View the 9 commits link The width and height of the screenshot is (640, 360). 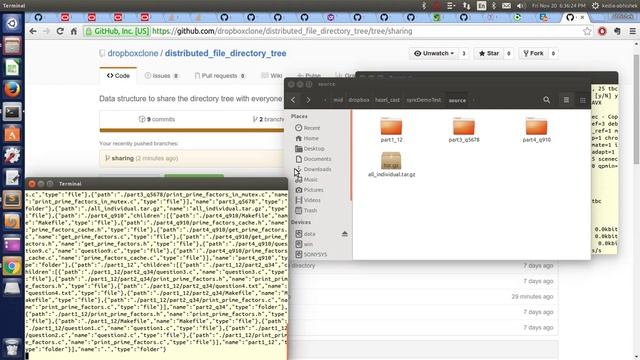[157, 119]
